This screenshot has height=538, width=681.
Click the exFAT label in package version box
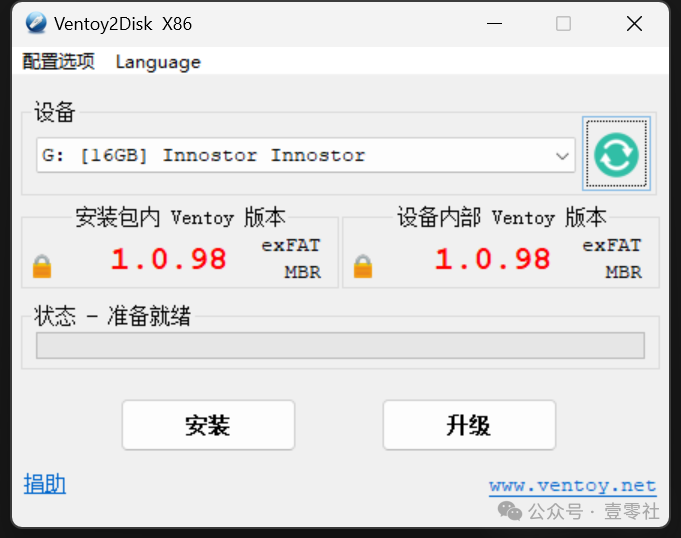pos(291,246)
